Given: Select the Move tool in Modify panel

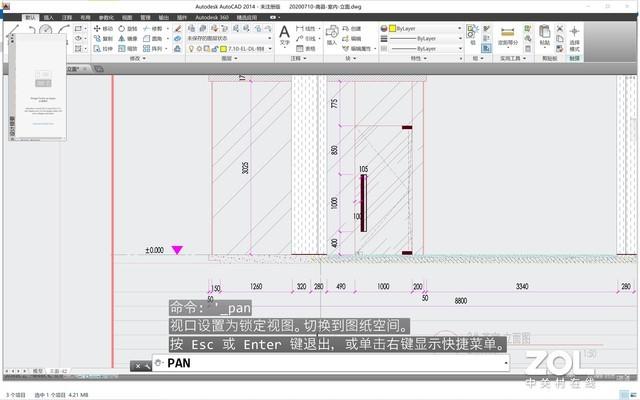Looking at the screenshot, I should [103, 29].
